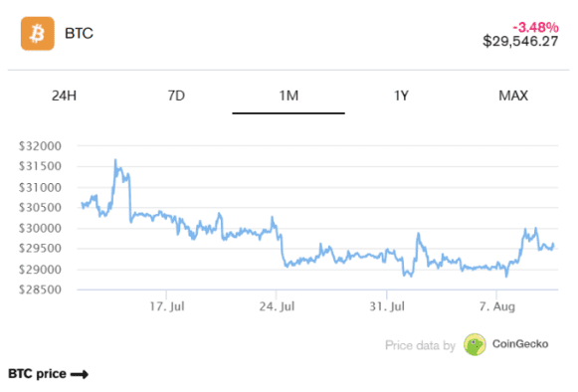578x392 pixels.
Task: Click the -3.48% change percentage
Action: pyautogui.click(x=535, y=27)
